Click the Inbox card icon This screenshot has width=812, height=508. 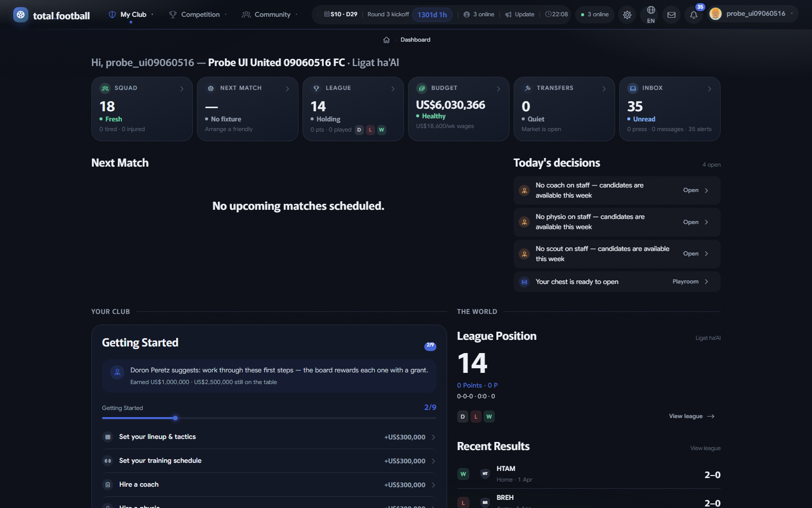(x=633, y=88)
